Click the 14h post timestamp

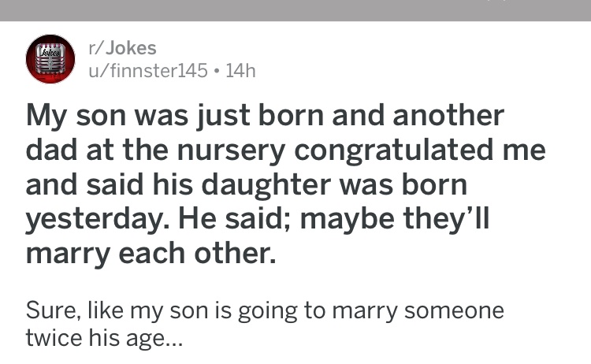[240, 70]
